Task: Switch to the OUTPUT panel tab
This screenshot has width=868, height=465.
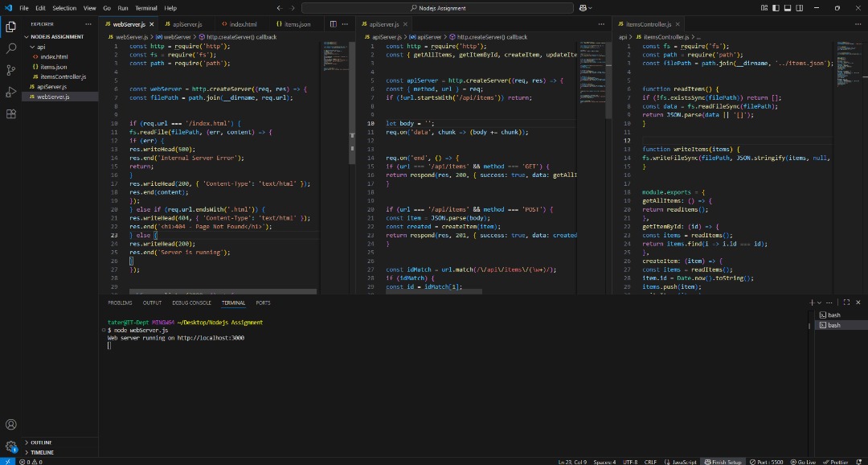Action: tap(152, 302)
